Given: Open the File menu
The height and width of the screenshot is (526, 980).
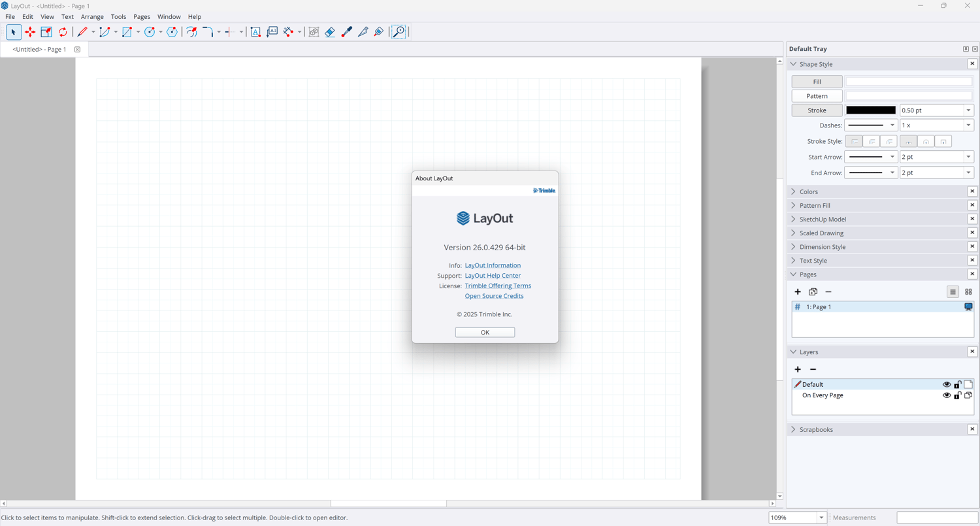Looking at the screenshot, I should pyautogui.click(x=10, y=17).
